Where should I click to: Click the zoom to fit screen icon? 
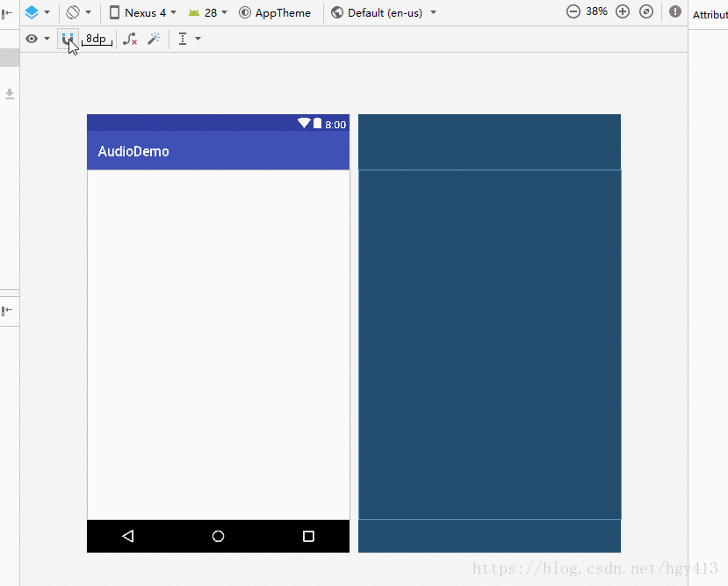tap(646, 11)
